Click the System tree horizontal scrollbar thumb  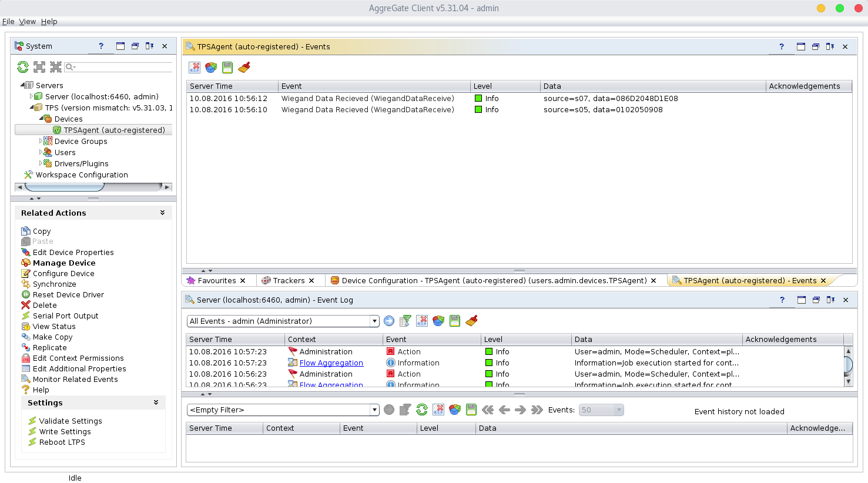click(65, 187)
